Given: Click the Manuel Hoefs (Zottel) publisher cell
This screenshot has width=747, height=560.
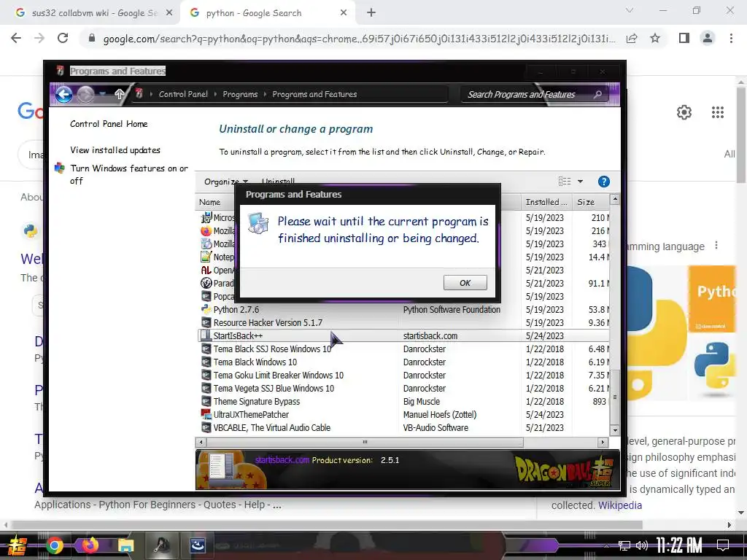Looking at the screenshot, I should click(x=440, y=415).
